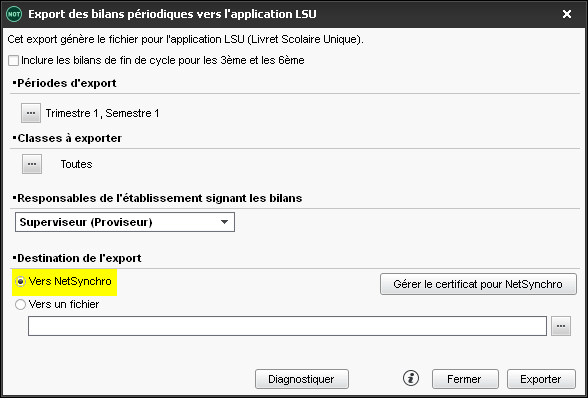
Task: Open the Superviseur (Proviseur) combo box
Action: 125,222
